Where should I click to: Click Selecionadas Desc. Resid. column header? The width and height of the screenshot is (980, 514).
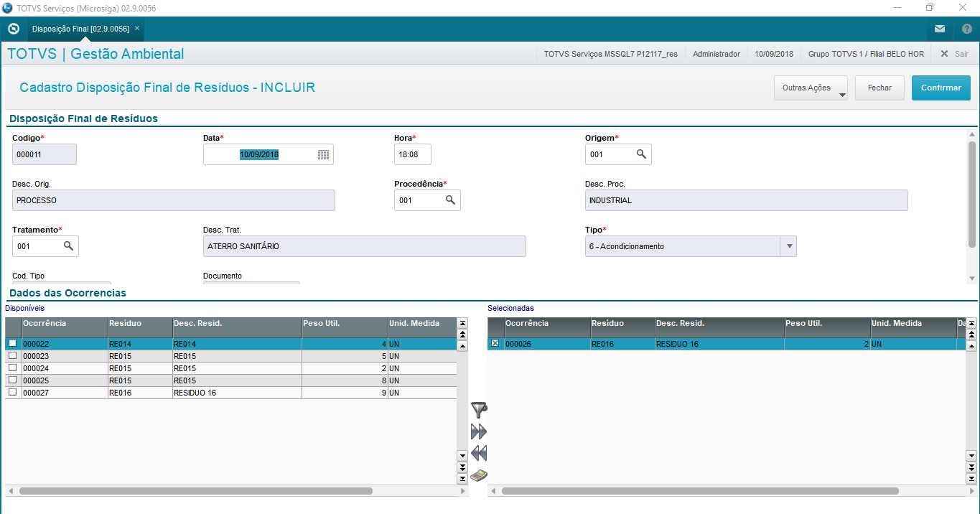pyautogui.click(x=719, y=327)
